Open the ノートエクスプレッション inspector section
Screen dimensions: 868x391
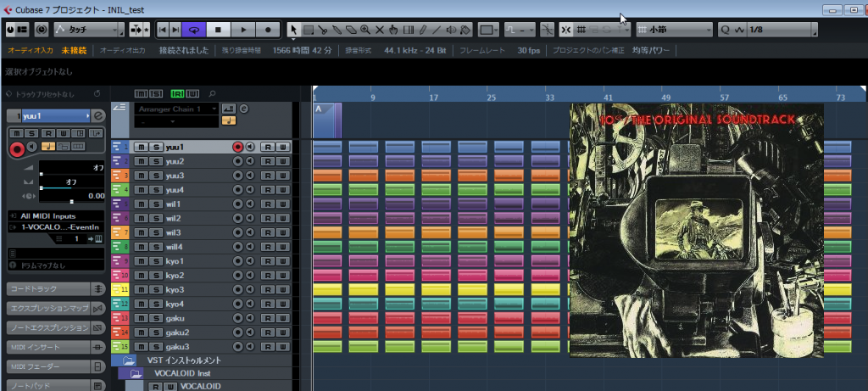(x=56, y=327)
